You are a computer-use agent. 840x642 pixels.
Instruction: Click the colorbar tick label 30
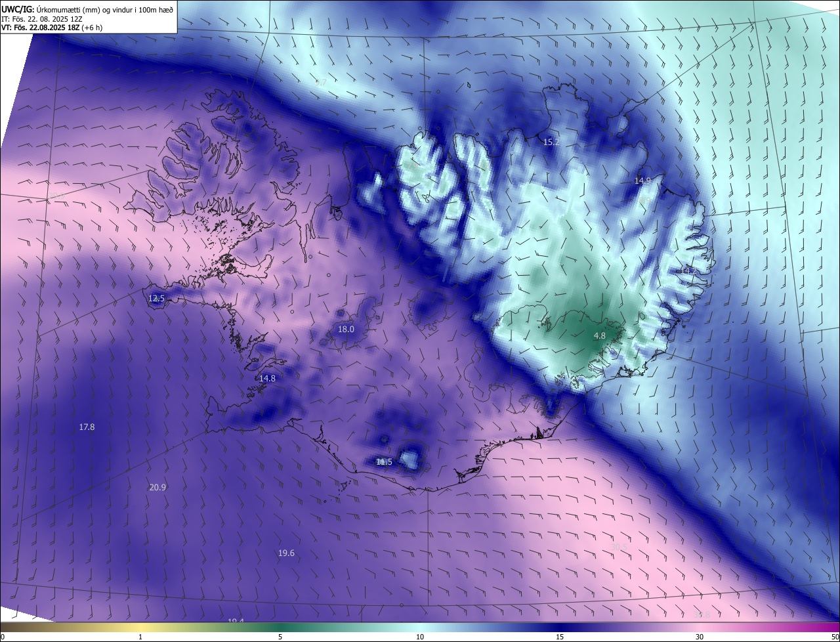(x=700, y=637)
